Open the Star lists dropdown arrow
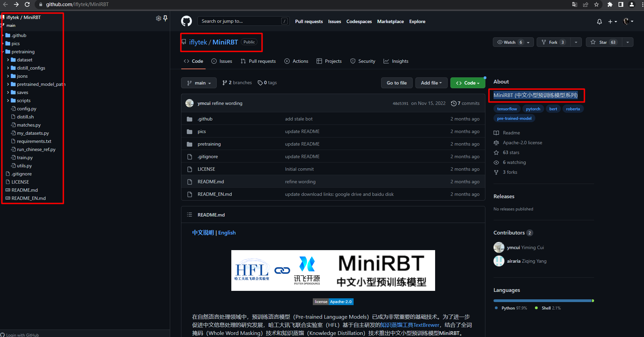Image resolution: width=644 pixels, height=337 pixels. coord(628,42)
